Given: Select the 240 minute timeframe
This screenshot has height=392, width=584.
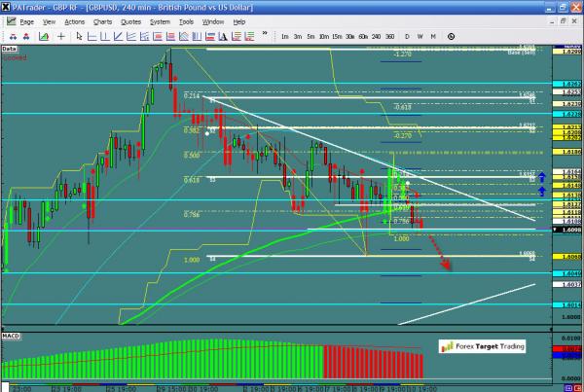Looking at the screenshot, I should tap(376, 37).
